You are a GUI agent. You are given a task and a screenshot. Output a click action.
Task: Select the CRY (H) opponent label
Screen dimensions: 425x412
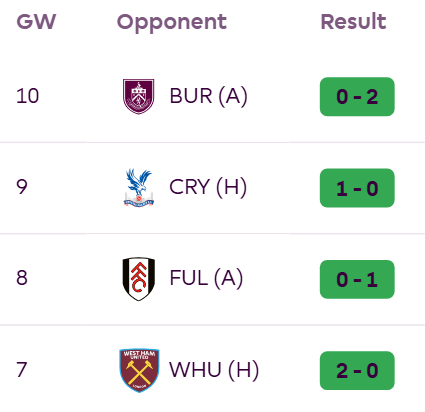click(x=208, y=188)
